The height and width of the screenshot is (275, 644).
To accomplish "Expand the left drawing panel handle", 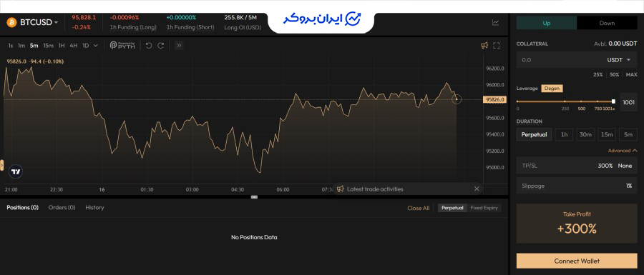I will click(x=1, y=165).
